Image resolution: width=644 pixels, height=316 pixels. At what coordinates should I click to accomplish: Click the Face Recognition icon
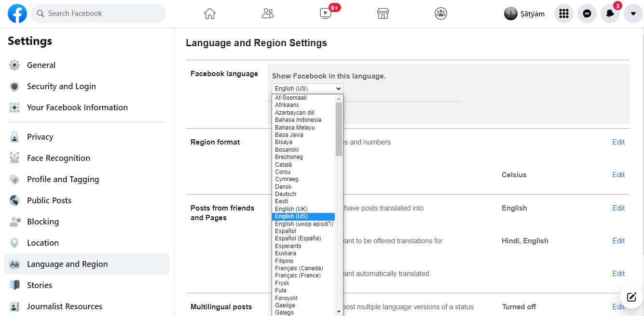[x=14, y=158]
